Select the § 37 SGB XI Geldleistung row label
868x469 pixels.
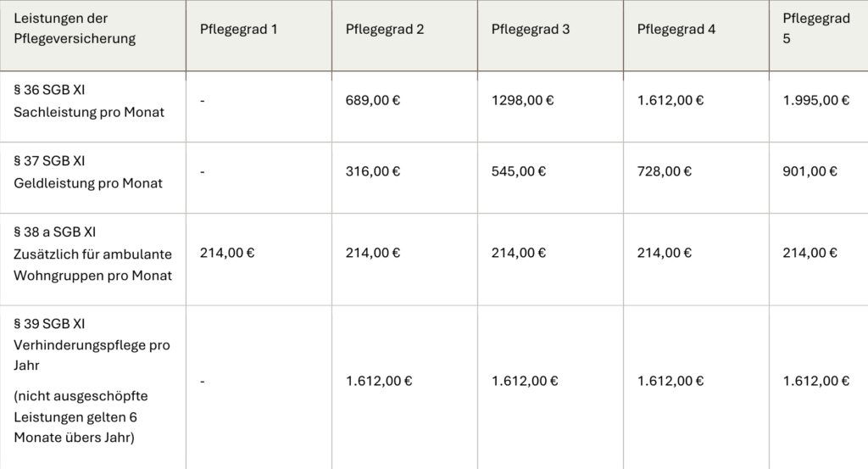(88, 171)
